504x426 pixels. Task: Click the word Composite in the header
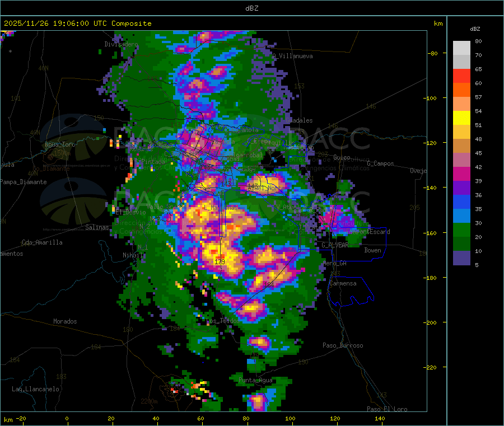(132, 24)
